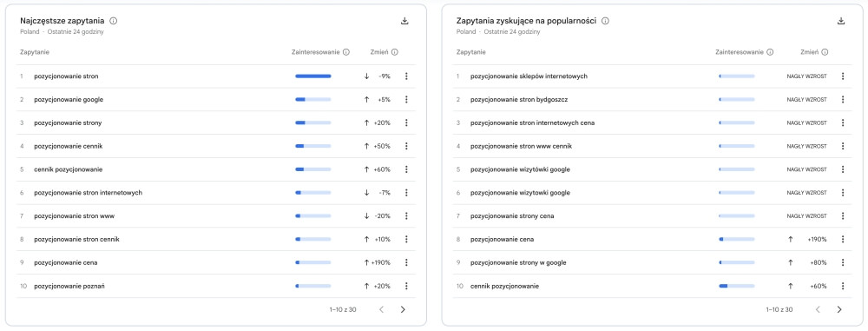Open more options for pozycjonowanie wizytówki google
868x331 pixels.
(x=843, y=169)
